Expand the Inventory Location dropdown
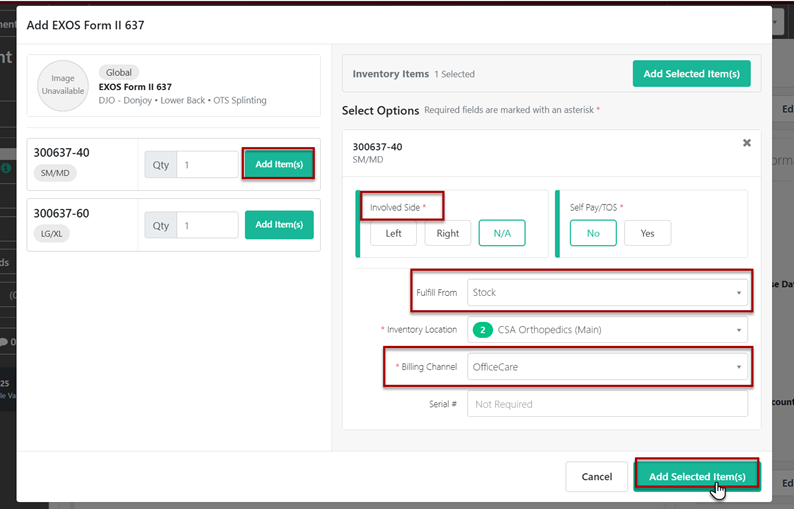The image size is (794, 509). (607, 330)
